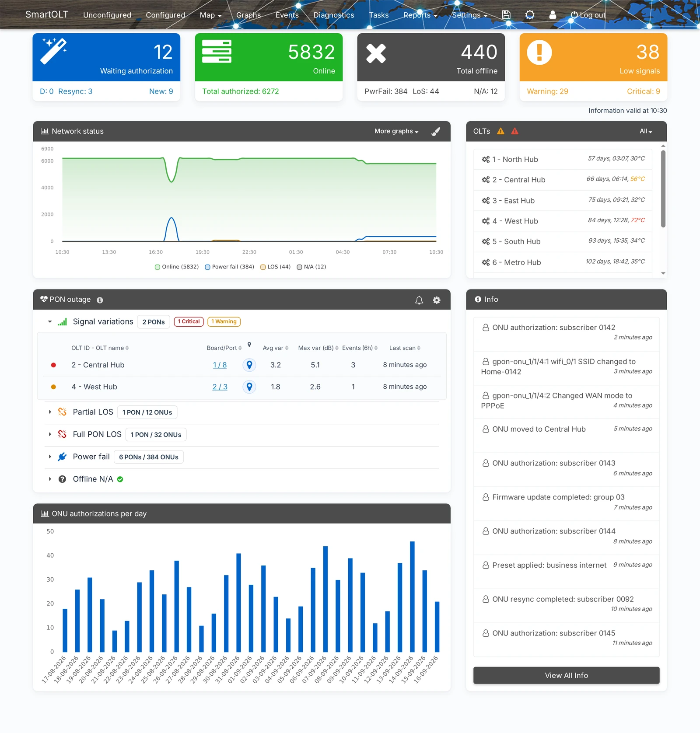700x733 pixels.
Task: Toggle LOS (44) legend series
Action: [x=276, y=267]
